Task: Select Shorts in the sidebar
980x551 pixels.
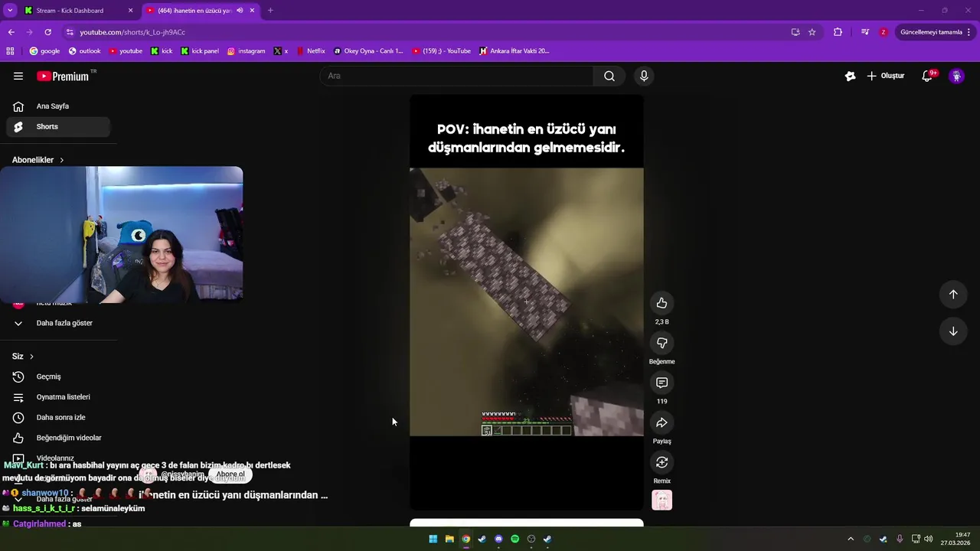Action: (57, 127)
